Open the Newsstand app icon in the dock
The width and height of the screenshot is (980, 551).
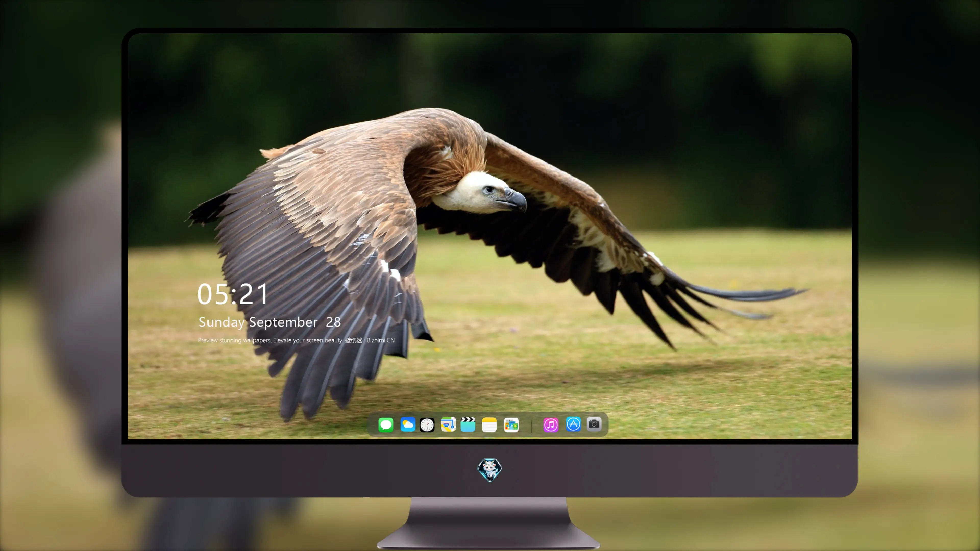tap(511, 425)
